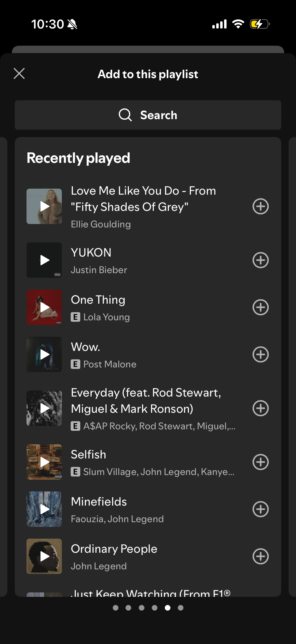Add "Ordinary People" to the playlist
The height and width of the screenshot is (644, 296).
click(260, 556)
